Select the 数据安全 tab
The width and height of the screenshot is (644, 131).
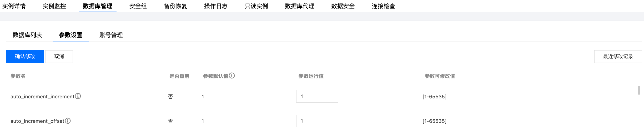tap(343, 6)
